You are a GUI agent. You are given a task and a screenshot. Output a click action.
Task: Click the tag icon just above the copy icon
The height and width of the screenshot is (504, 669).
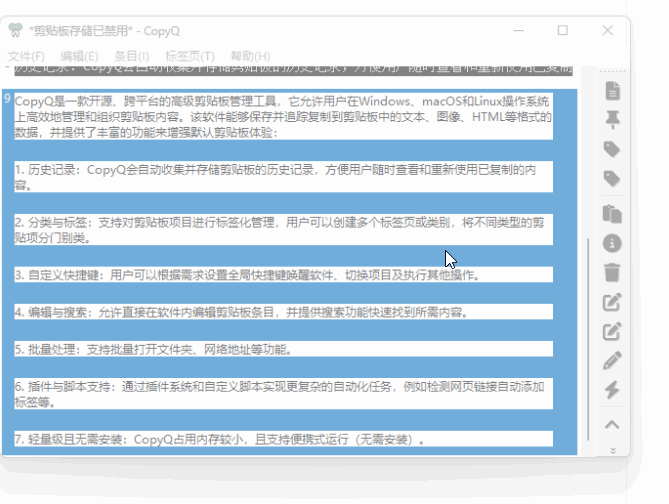click(612, 178)
